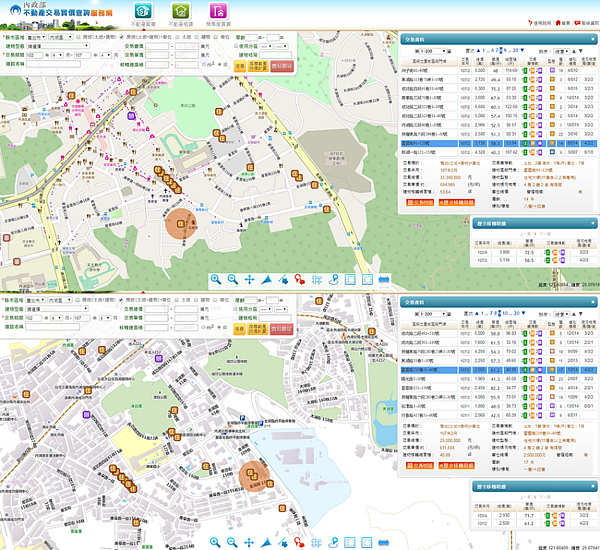Close the upper 交易資料 panel

coord(593,39)
